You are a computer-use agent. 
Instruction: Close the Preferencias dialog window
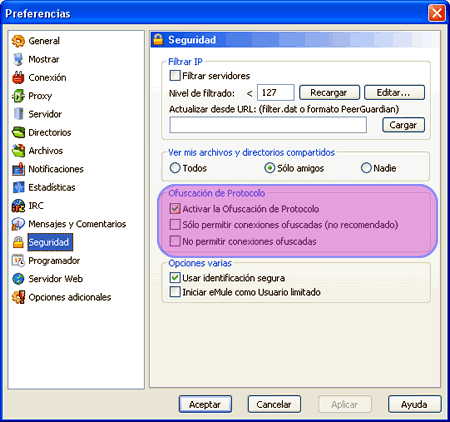pos(437,13)
